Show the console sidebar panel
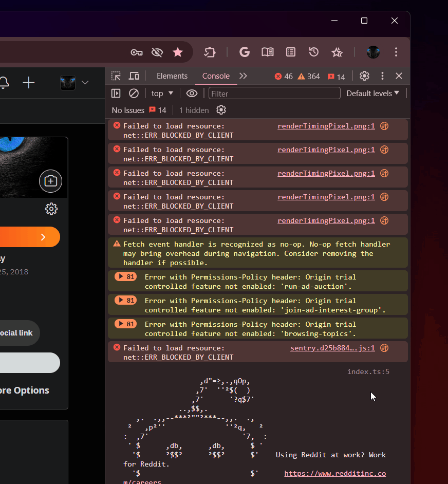448x484 pixels. point(116,93)
